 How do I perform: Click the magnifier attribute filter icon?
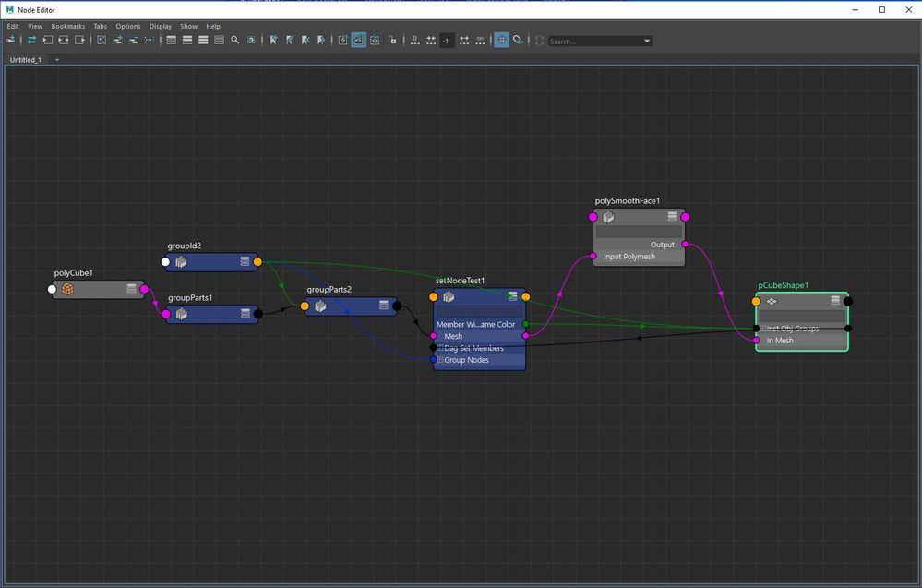tap(234, 40)
